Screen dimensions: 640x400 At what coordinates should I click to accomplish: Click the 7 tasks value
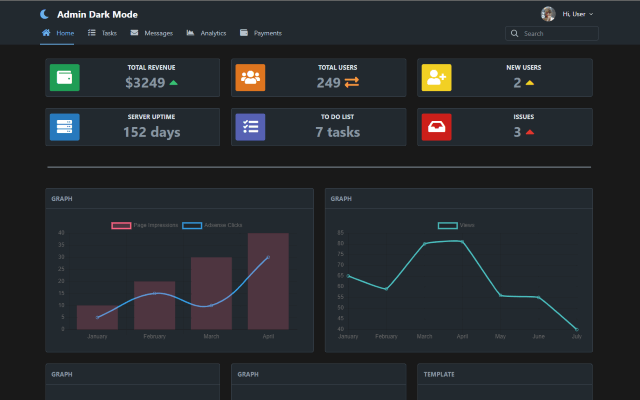click(338, 132)
